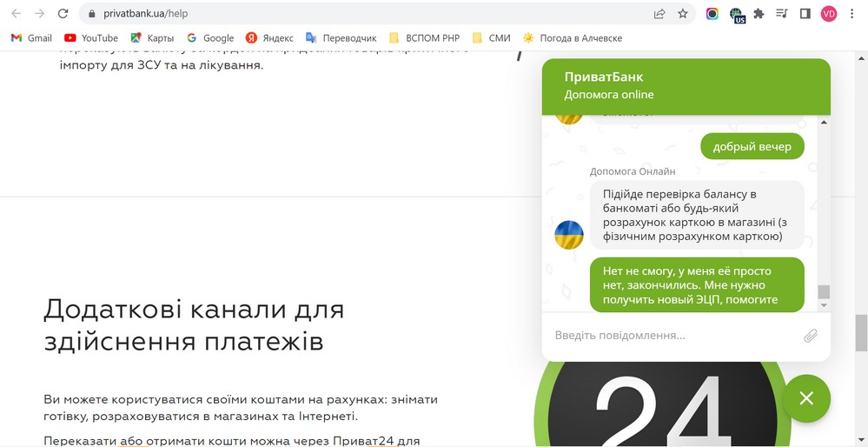The width and height of the screenshot is (868, 447).
Task: Click the browser forward arrow
Action: click(39, 14)
